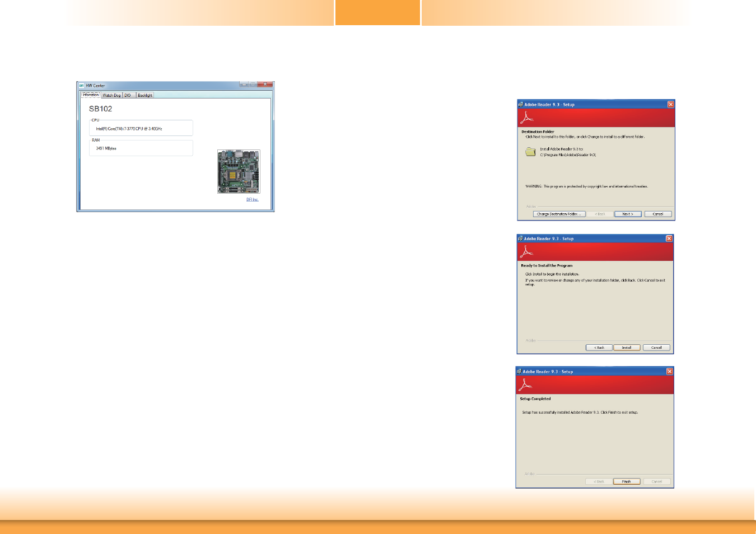Cancel the Destination Folder setup dialog
756x534 pixels.
[x=658, y=214]
